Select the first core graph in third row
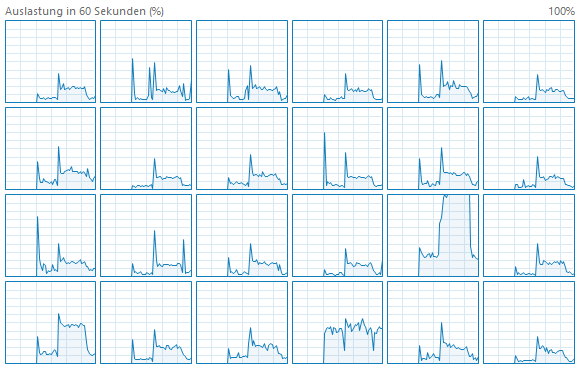Screen dimensions: 584x375 pyautogui.click(x=50, y=235)
